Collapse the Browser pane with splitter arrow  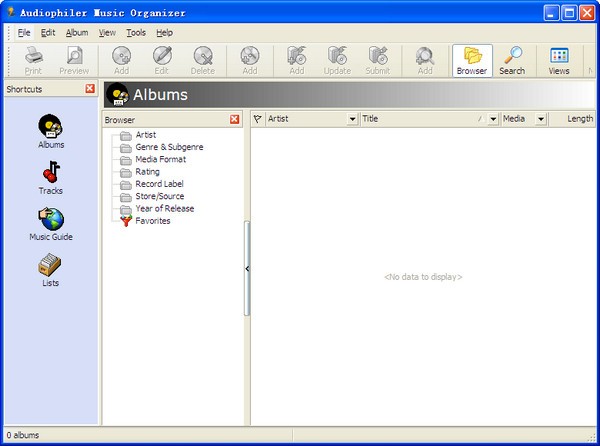click(247, 269)
